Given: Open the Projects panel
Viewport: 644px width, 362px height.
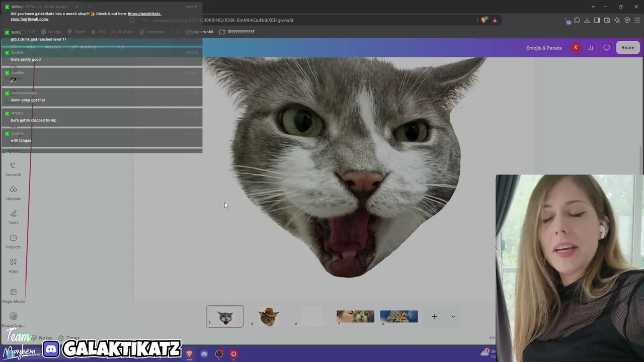Looking at the screenshot, I should click(13, 242).
